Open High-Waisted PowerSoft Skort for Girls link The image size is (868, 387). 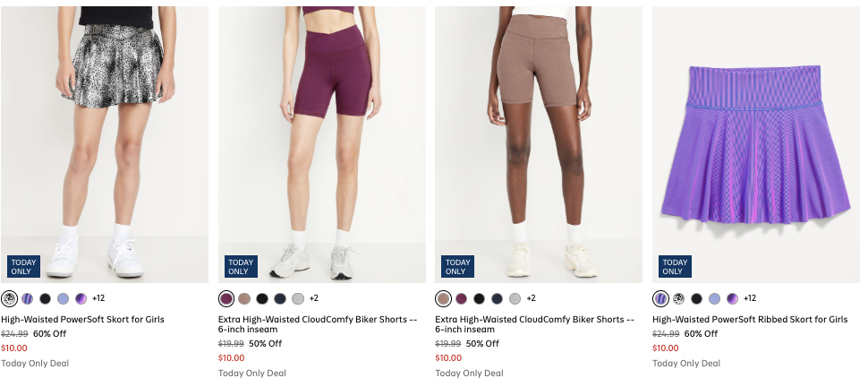pos(82,319)
